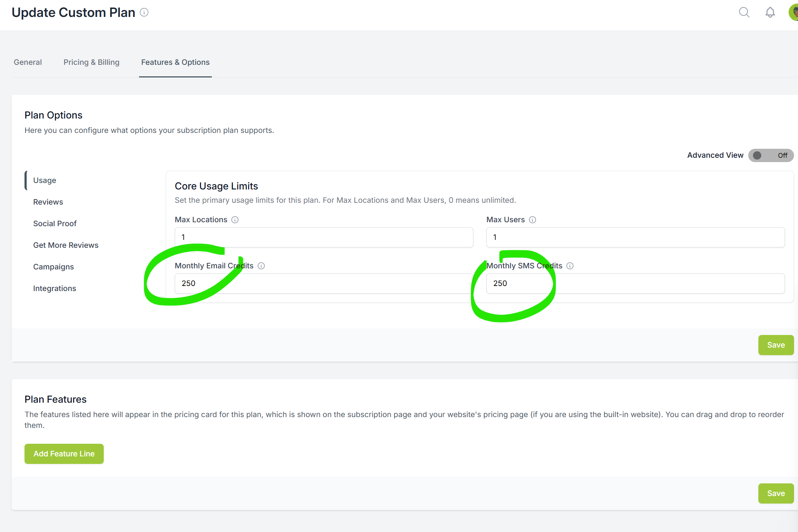Open the Campaigns options section
798x532 pixels.
pos(53,267)
